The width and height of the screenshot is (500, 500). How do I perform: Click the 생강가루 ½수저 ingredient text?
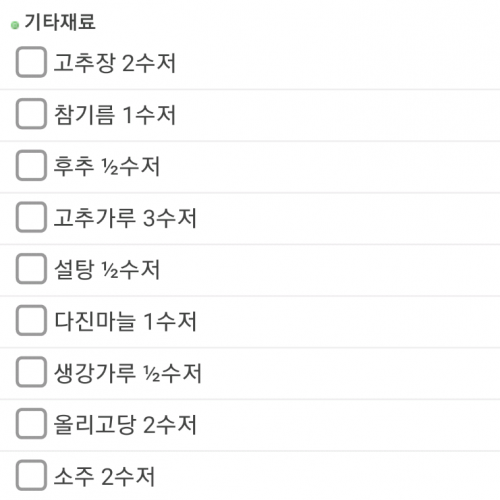(x=128, y=373)
